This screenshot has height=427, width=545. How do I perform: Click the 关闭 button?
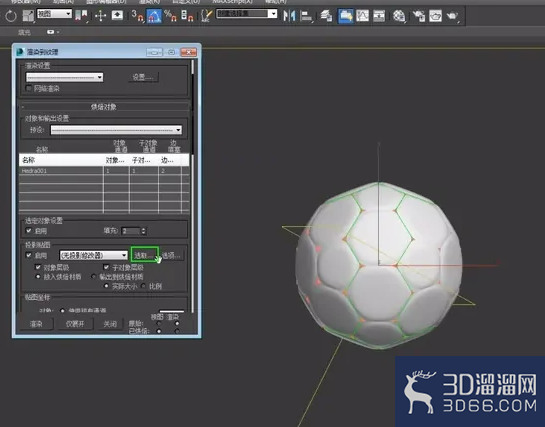pyautogui.click(x=110, y=324)
